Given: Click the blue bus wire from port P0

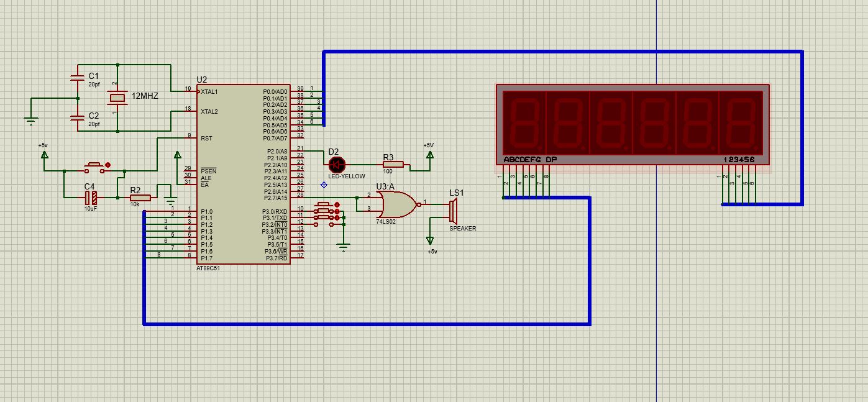Looking at the screenshot, I should (562, 52).
